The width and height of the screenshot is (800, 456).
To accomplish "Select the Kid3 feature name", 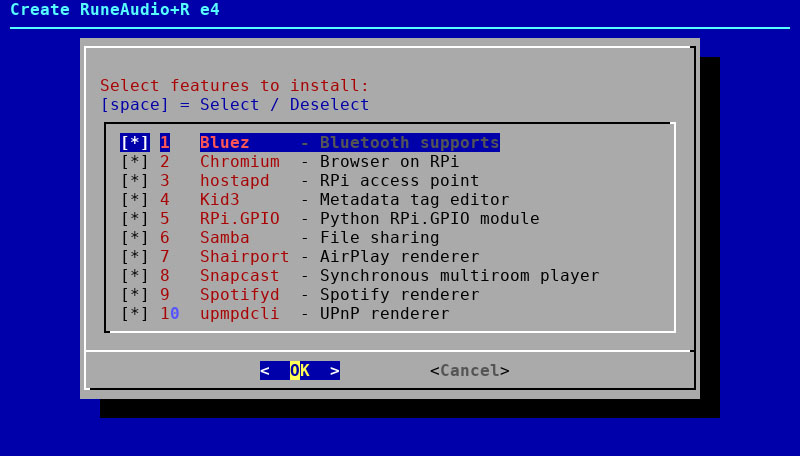I will point(219,199).
